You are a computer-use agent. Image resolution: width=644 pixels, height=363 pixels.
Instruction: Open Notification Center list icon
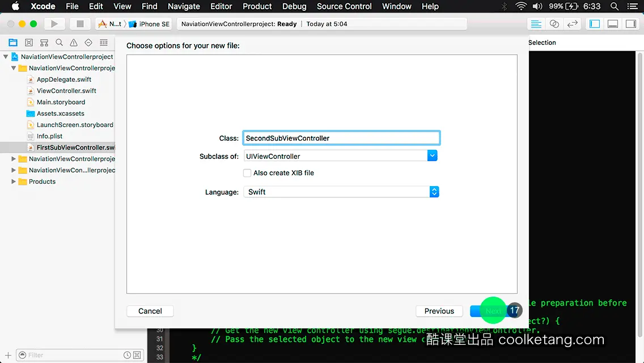[x=633, y=6]
